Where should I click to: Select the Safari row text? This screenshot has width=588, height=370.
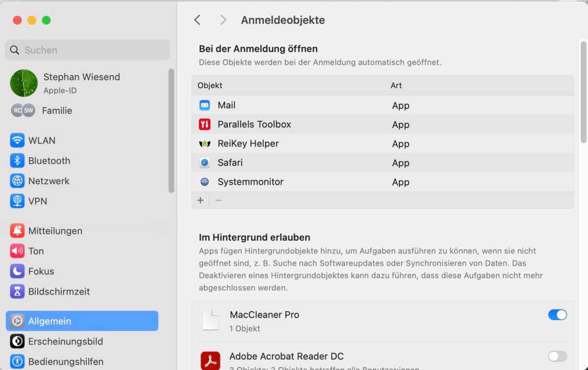(230, 163)
